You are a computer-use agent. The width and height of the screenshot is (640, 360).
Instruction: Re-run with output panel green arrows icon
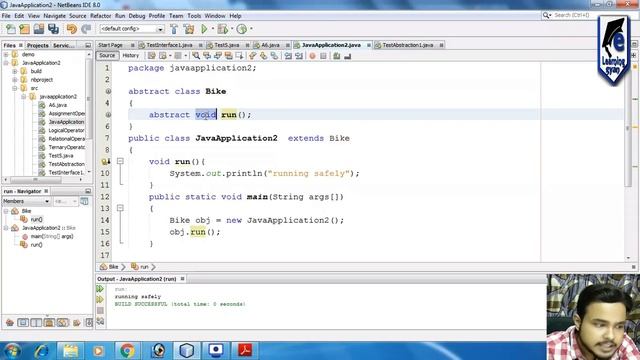100,289
